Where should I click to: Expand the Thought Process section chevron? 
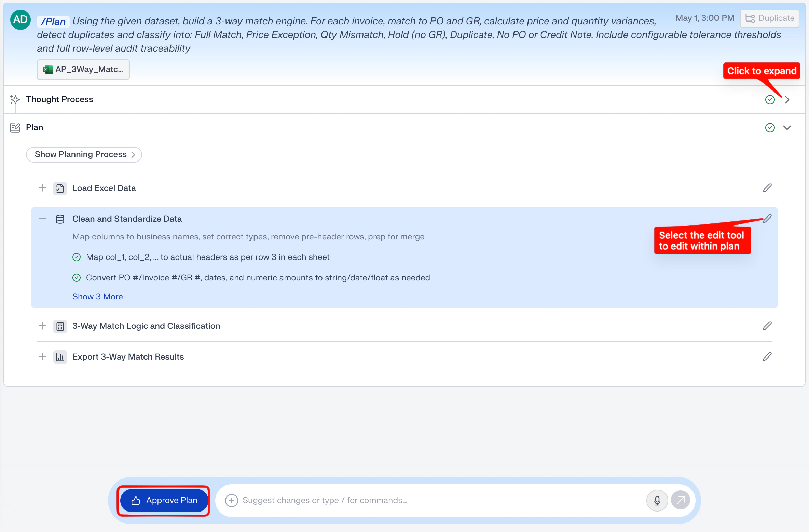(x=787, y=100)
